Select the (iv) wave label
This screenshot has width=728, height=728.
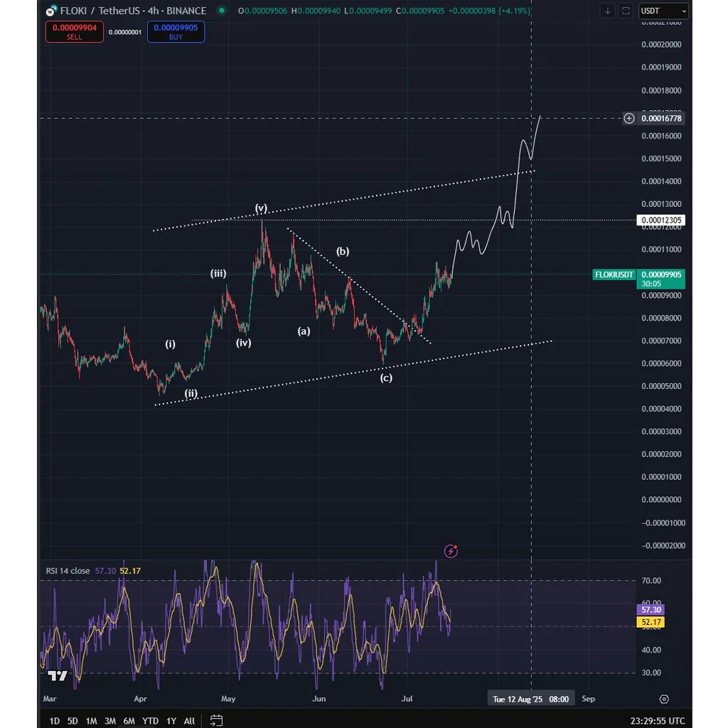point(244,343)
